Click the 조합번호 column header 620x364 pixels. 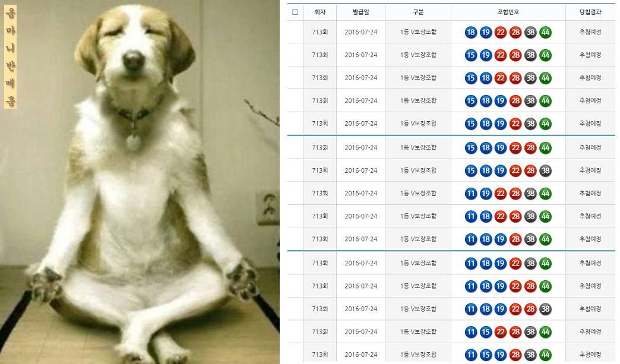coord(508,12)
